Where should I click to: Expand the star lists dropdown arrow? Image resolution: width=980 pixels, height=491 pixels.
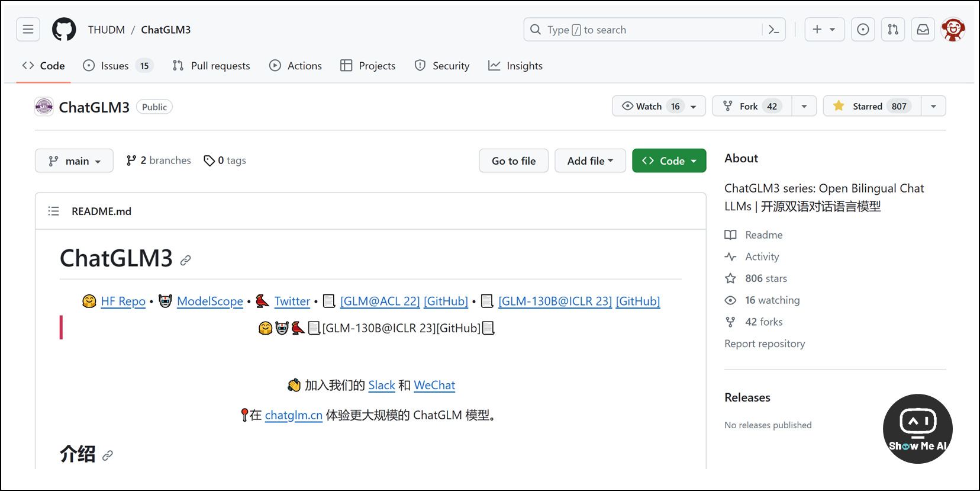933,106
